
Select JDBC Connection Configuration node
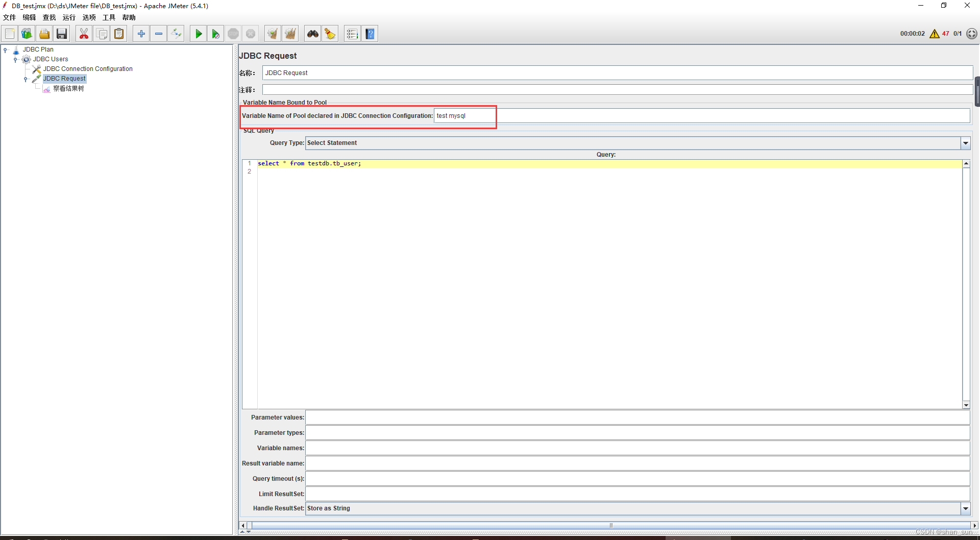87,69
